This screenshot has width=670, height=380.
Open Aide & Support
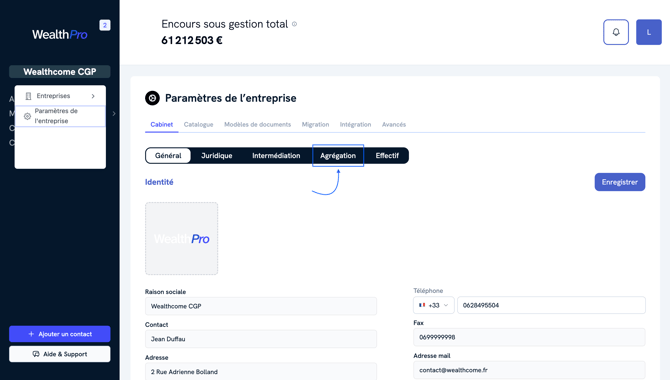[x=60, y=354]
